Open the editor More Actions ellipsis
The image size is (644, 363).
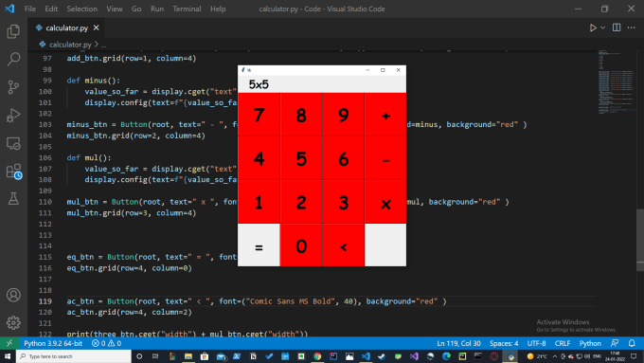tap(632, 27)
